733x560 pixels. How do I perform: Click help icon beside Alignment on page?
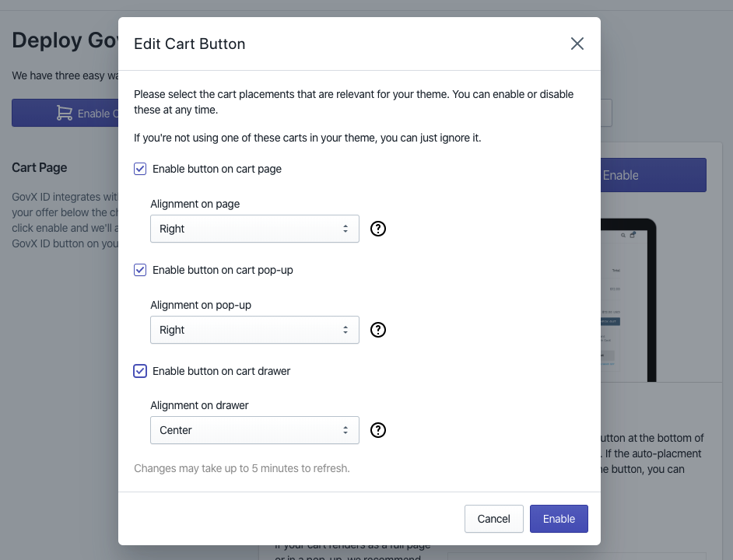[x=377, y=229]
